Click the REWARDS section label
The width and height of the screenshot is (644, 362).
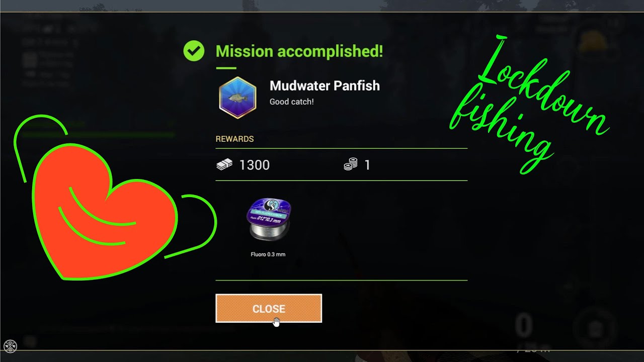click(234, 139)
